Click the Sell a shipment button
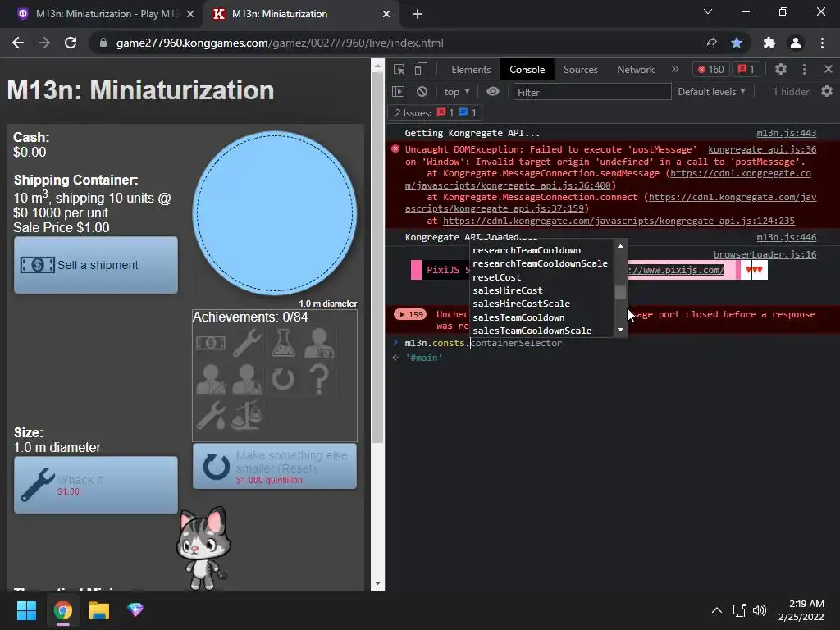Viewport: 840px width, 630px height. point(96,265)
